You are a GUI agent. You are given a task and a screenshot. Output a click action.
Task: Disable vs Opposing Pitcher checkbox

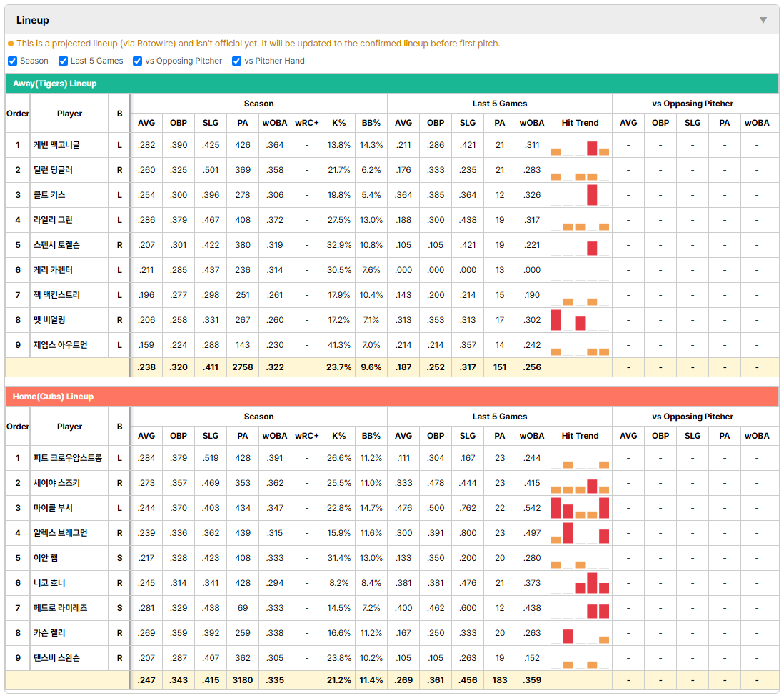137,61
